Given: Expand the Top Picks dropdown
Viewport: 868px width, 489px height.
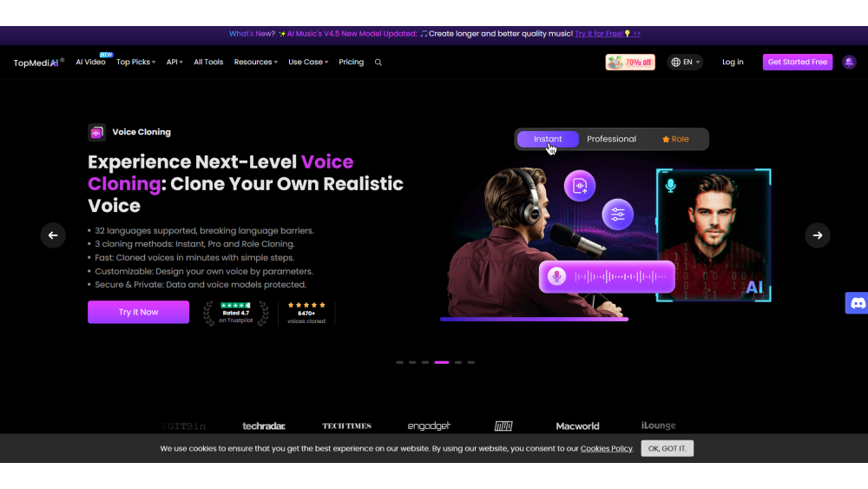Looking at the screenshot, I should point(135,62).
